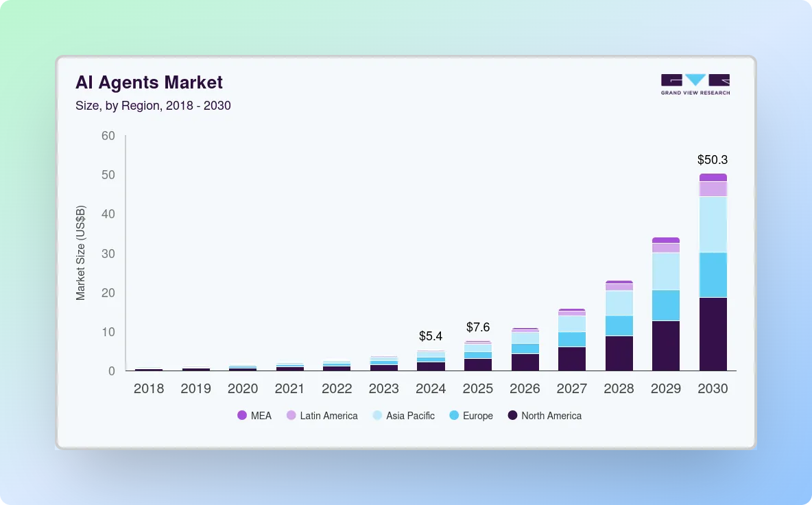Click the 60 y-axis tick label

[108, 136]
